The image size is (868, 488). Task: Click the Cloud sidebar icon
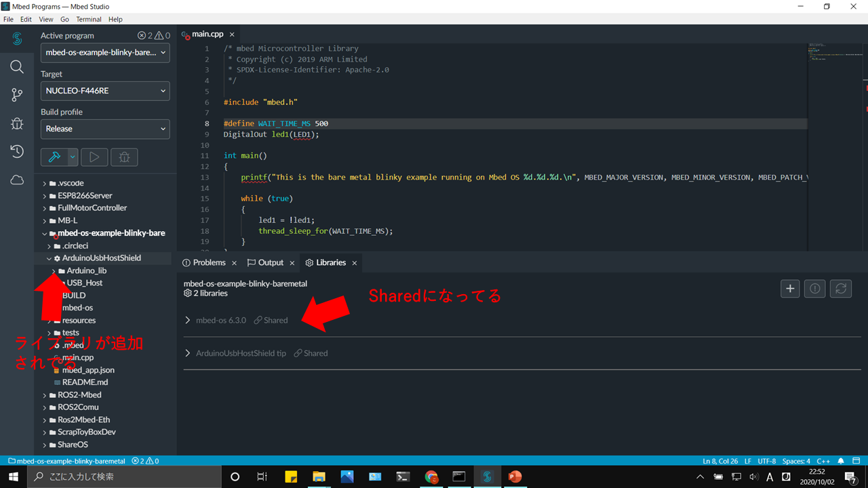[17, 179]
